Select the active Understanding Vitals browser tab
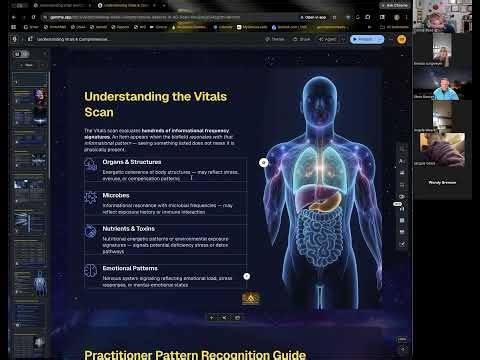Screen dimensions: 480x360 click(x=127, y=6)
